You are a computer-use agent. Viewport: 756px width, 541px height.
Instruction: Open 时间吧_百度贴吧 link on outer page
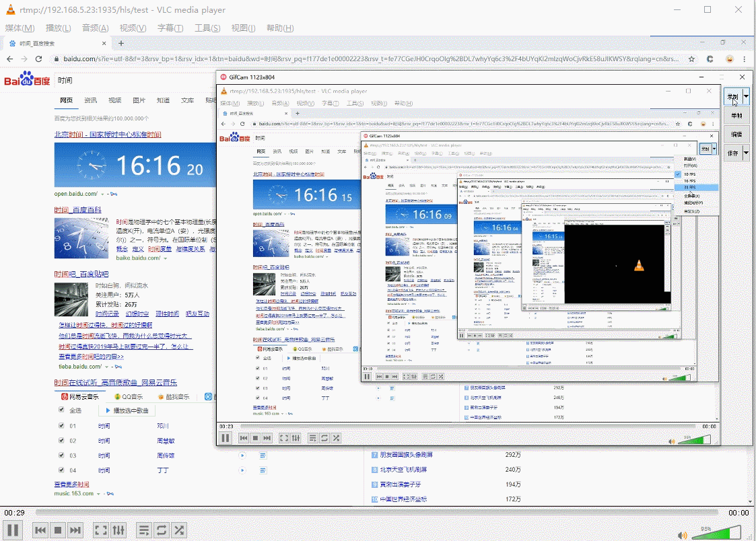[81, 274]
